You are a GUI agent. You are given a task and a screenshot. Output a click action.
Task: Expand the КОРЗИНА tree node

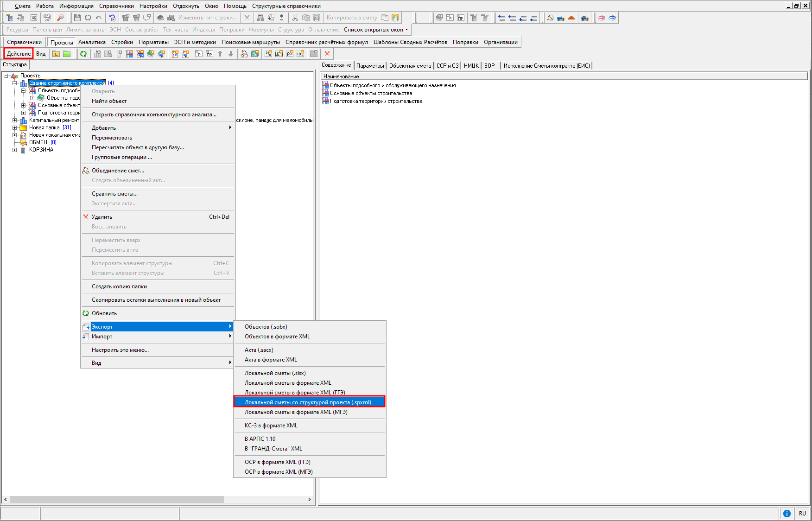(x=15, y=150)
